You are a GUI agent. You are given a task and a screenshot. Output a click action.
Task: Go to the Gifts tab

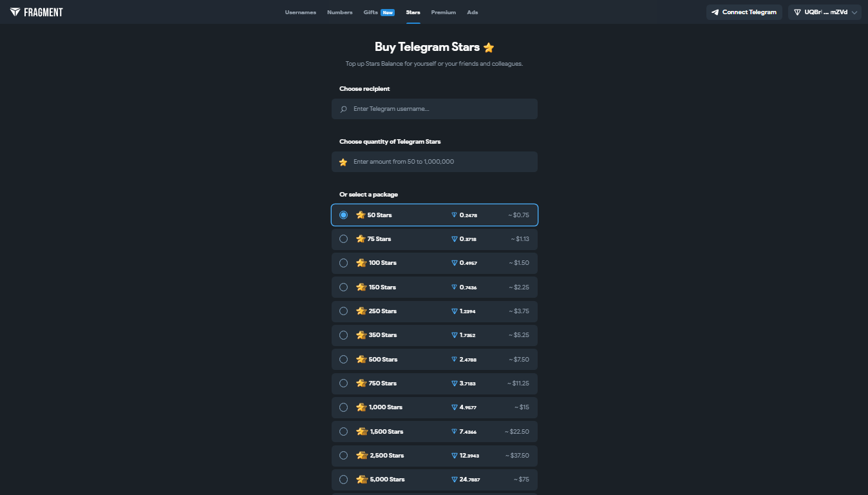point(370,12)
